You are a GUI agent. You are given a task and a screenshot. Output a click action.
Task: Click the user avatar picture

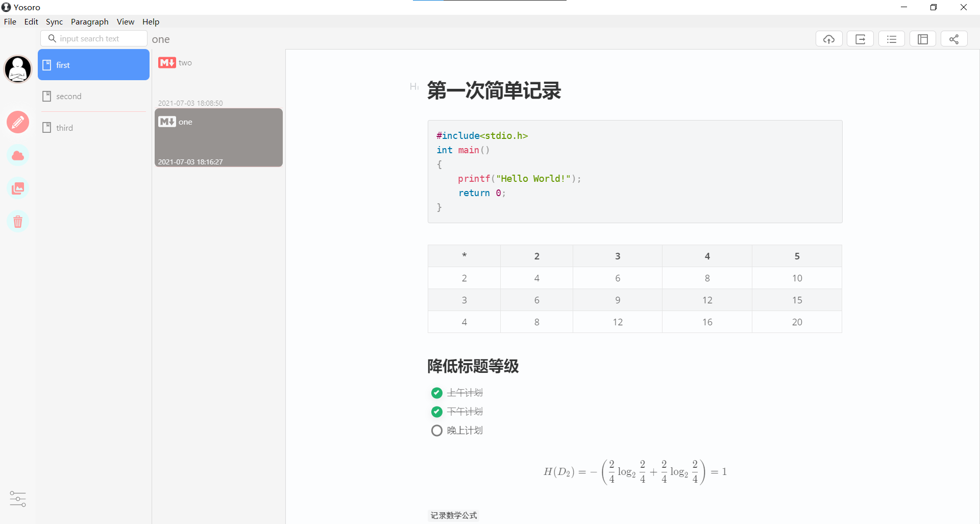coord(18,69)
